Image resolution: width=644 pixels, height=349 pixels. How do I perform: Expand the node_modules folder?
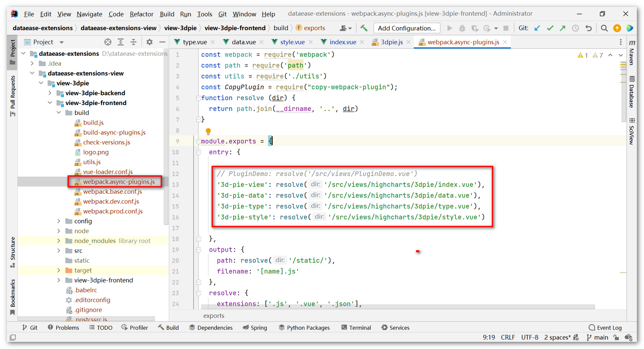59,241
